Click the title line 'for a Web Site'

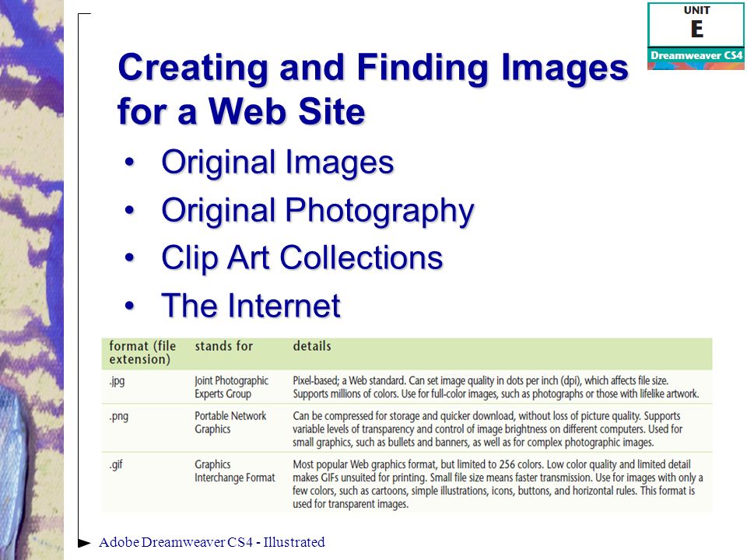[241, 111]
